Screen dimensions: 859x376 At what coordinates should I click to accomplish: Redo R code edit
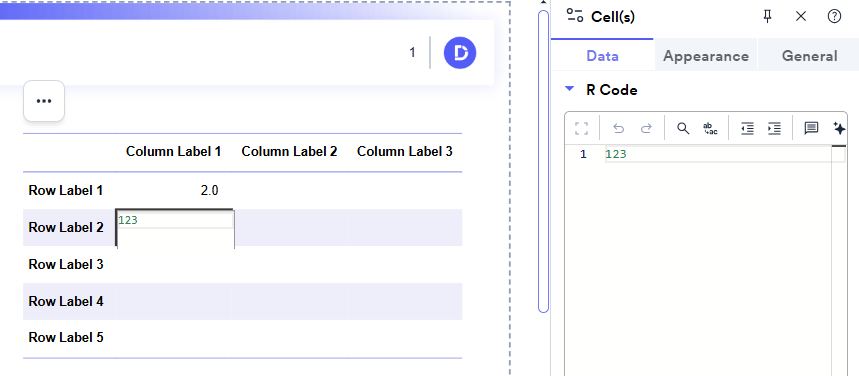point(646,128)
